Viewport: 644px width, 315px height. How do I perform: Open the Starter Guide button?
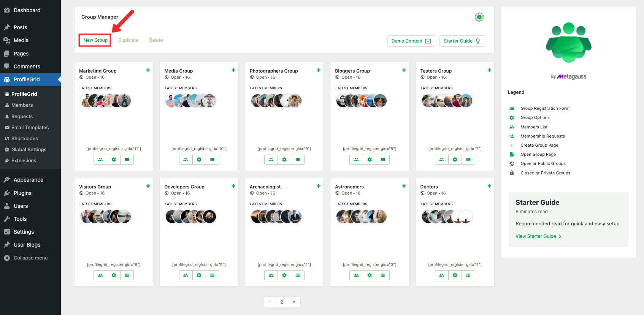[462, 41]
